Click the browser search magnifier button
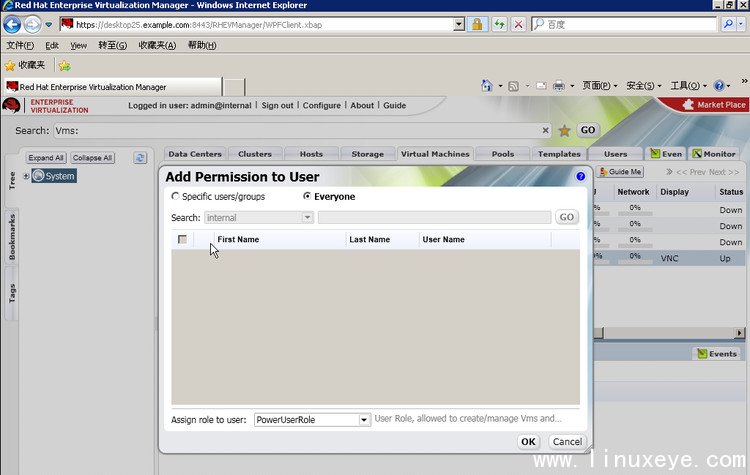 pos(728,24)
